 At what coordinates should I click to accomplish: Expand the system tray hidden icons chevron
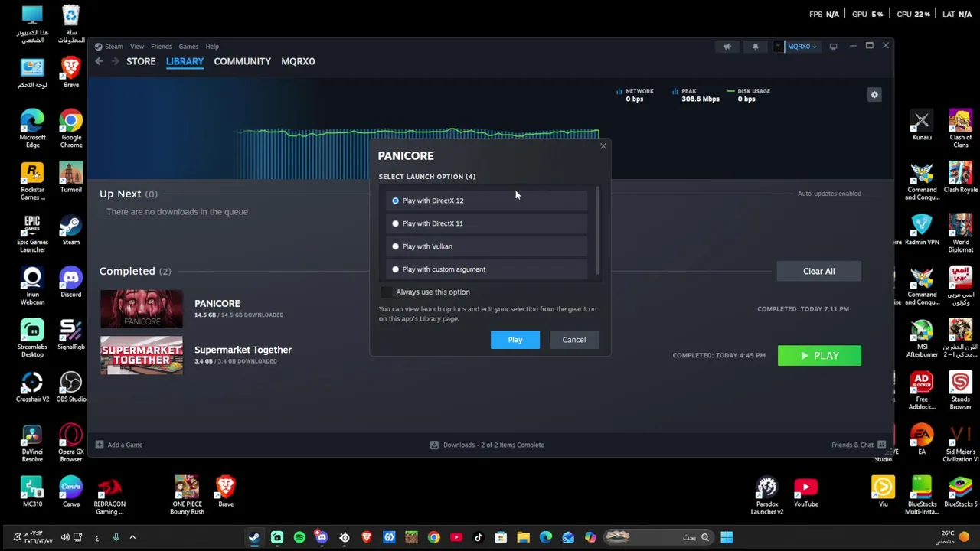click(132, 537)
